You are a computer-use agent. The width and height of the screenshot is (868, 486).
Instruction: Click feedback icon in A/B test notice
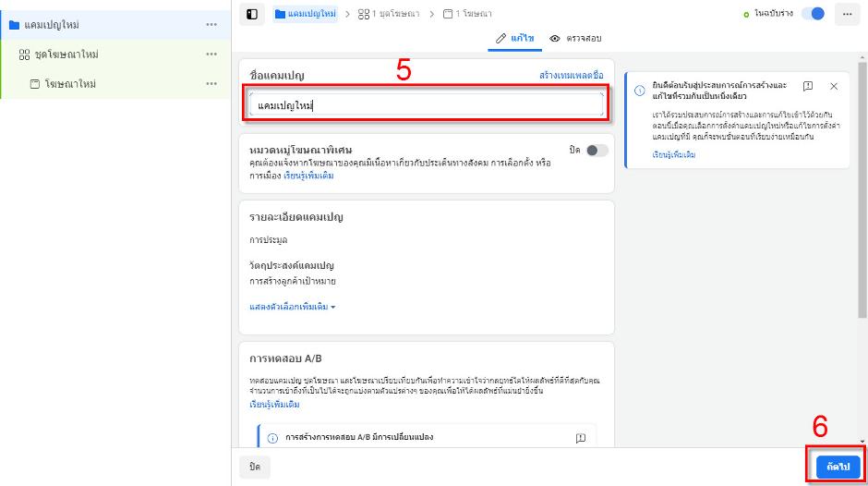click(580, 438)
